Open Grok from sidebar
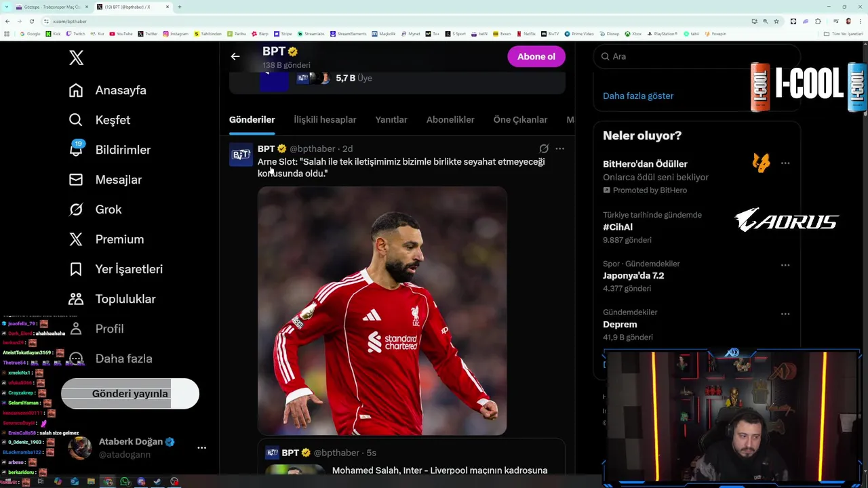 click(x=95, y=209)
